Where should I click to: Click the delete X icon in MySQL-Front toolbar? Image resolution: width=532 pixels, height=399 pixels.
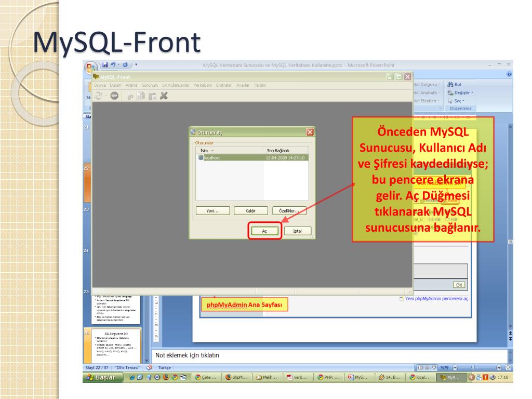pyautogui.click(x=164, y=96)
